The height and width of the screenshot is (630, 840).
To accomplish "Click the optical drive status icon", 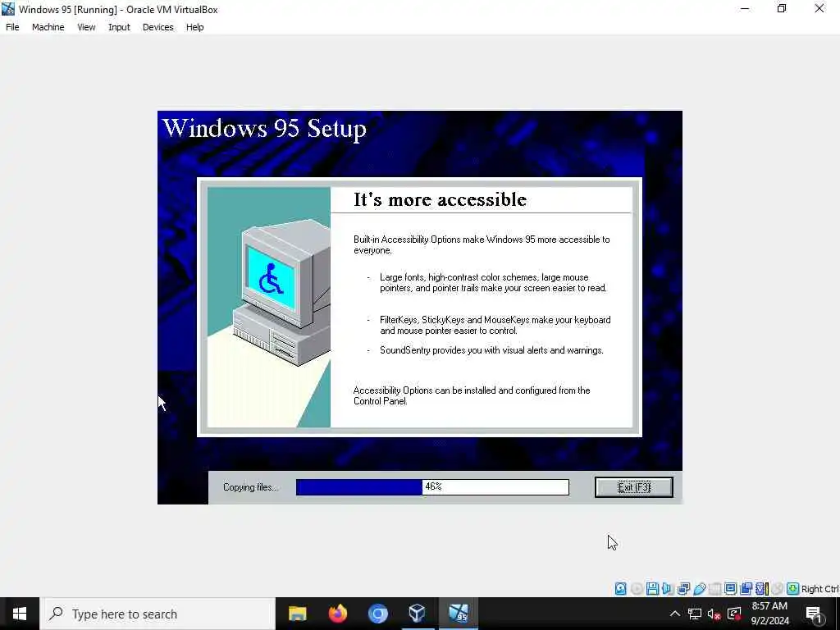I will click(x=637, y=589).
